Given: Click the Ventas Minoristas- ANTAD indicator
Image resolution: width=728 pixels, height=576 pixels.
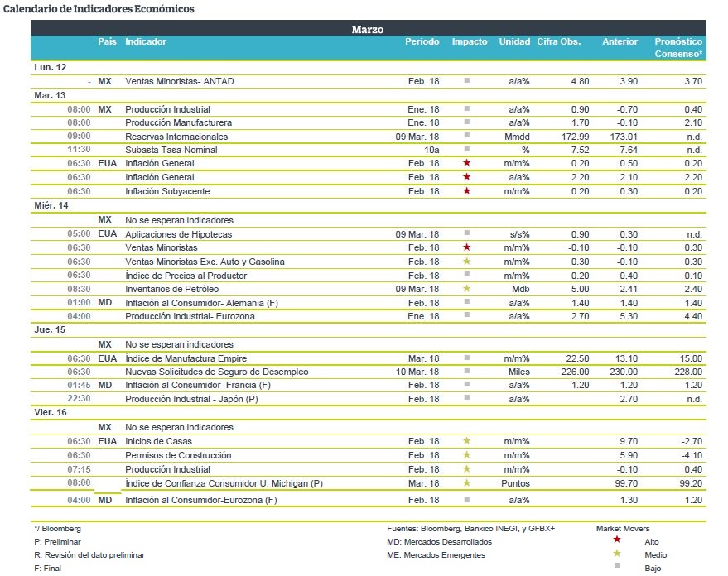Looking at the screenshot, I should [179, 81].
